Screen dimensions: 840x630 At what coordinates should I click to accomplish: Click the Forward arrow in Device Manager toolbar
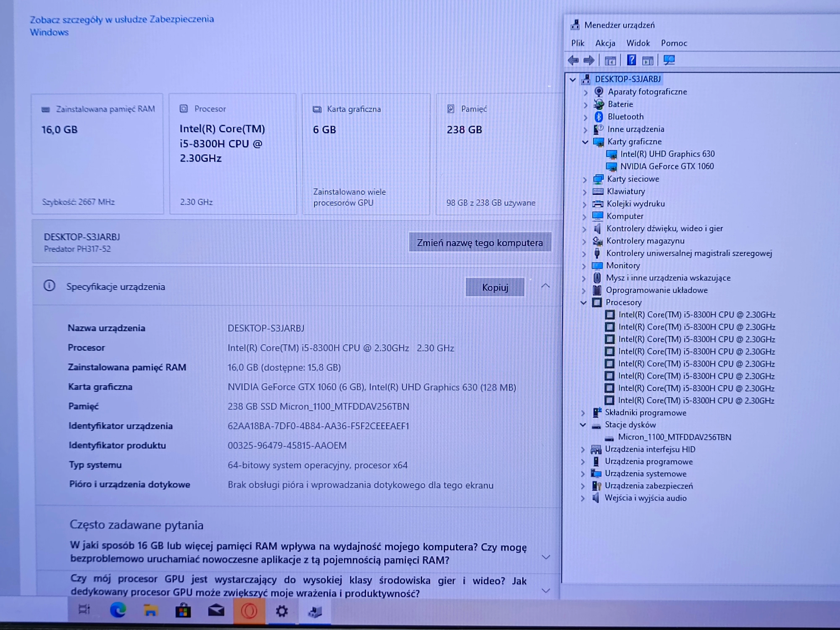(x=589, y=60)
